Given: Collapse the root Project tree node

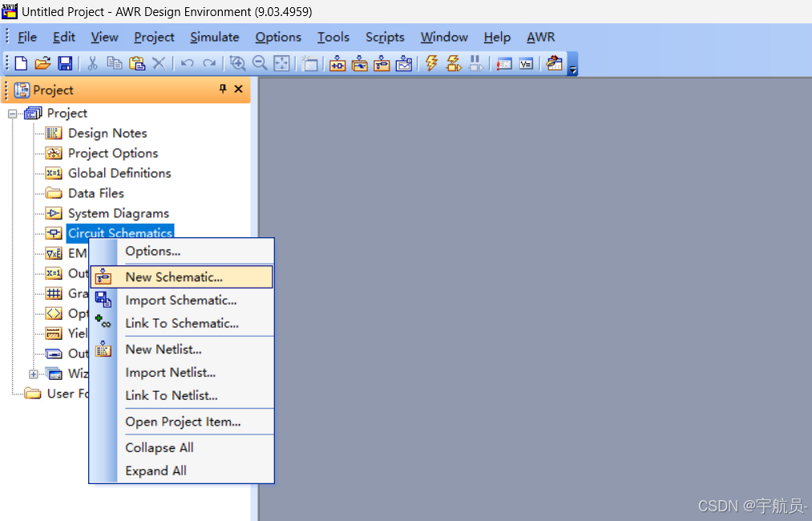Looking at the screenshot, I should pyautogui.click(x=13, y=114).
